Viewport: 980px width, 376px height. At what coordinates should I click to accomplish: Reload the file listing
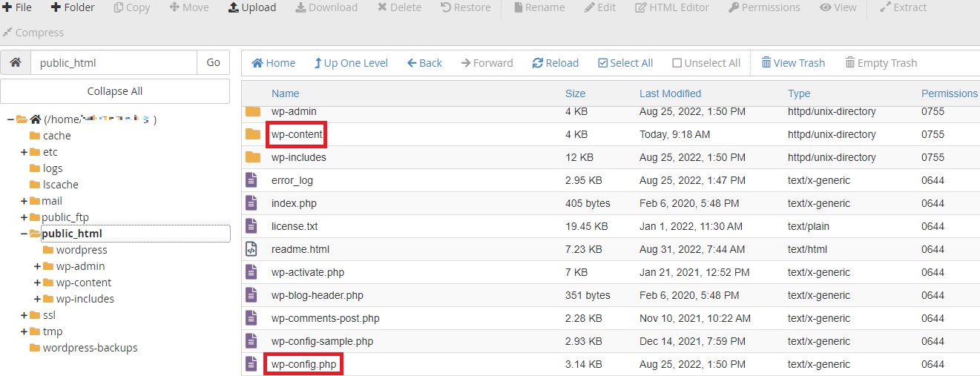(556, 63)
